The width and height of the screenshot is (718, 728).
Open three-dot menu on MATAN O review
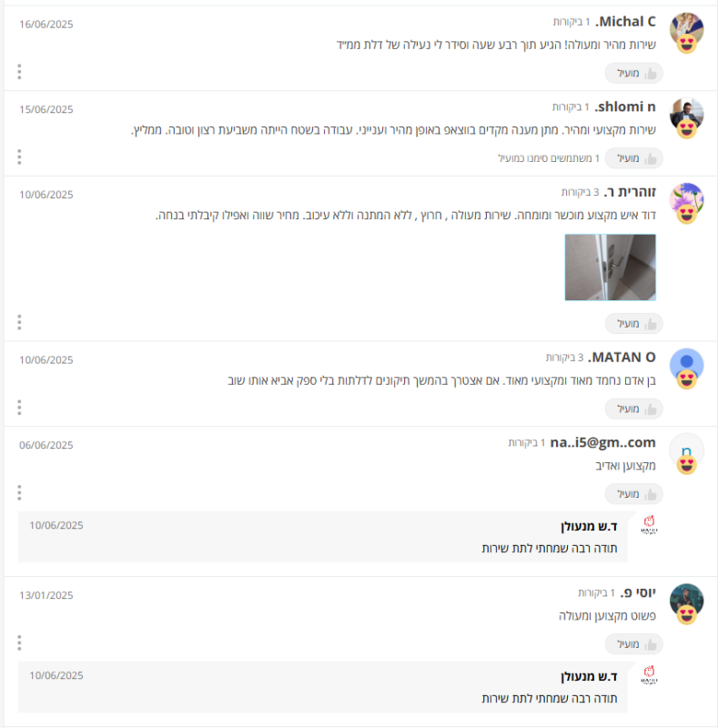19,407
